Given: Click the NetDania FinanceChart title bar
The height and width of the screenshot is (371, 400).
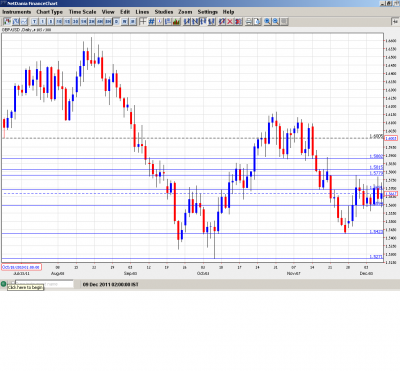Looking at the screenshot, I should (x=200, y=3).
